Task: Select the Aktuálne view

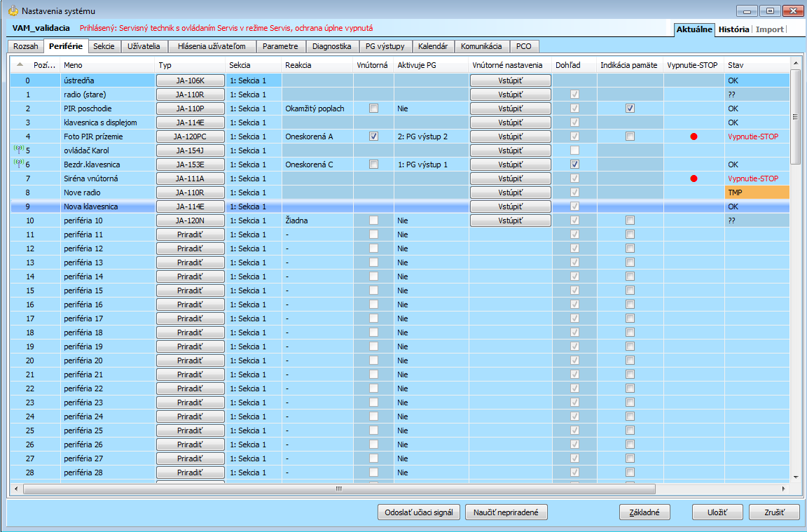Action: 694,29
